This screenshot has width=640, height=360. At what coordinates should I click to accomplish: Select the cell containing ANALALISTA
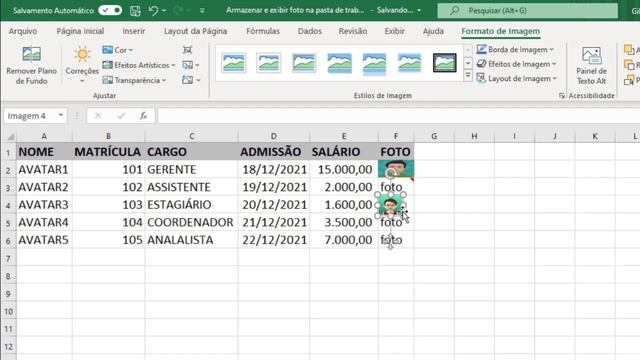point(191,240)
